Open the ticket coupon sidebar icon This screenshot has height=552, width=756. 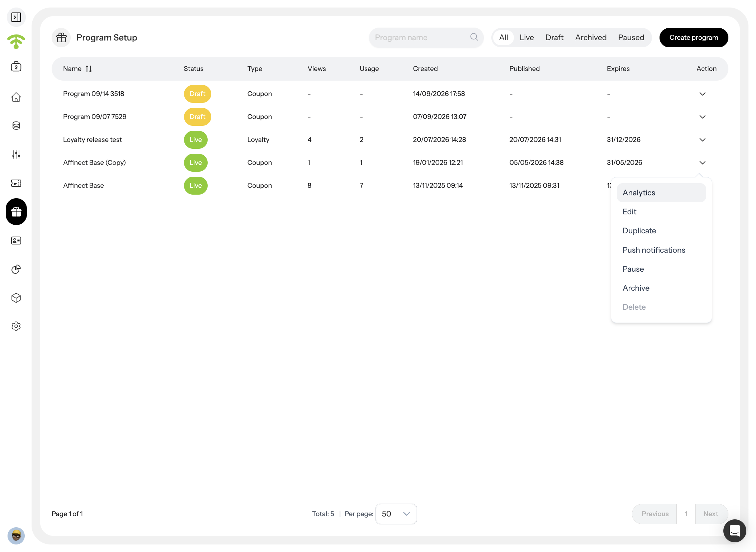point(16,183)
